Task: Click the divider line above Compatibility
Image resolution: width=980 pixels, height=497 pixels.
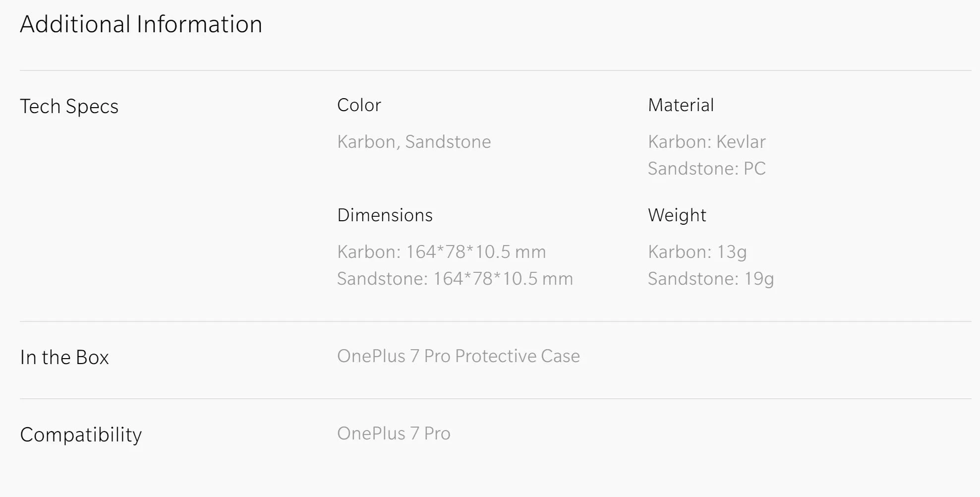Action: 495,399
